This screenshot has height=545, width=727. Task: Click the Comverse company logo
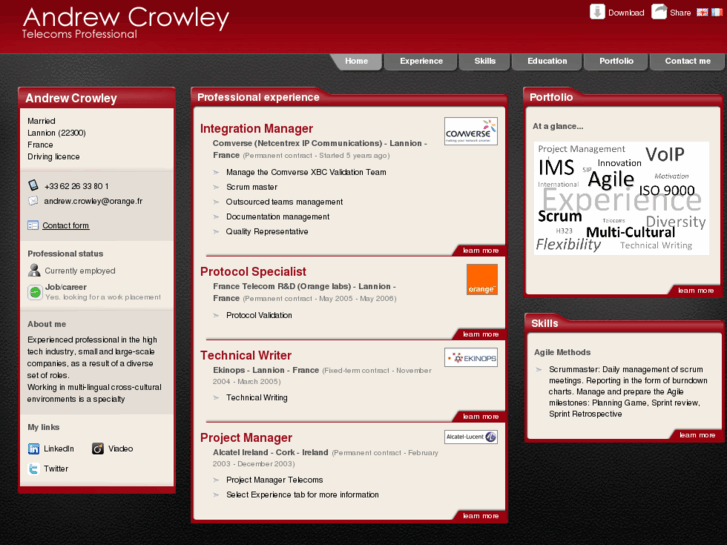tap(471, 131)
